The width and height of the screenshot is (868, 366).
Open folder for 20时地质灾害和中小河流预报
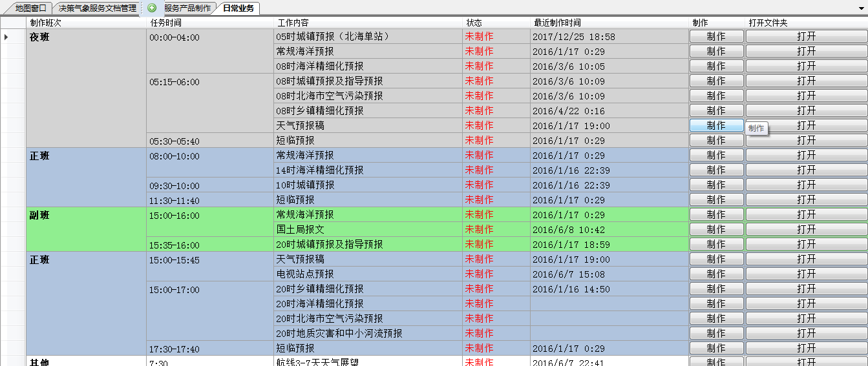pos(806,334)
